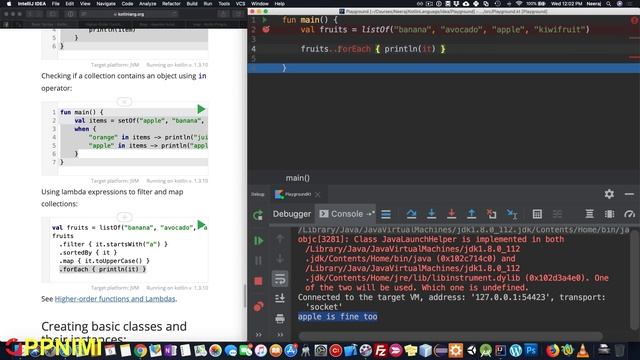Open the Refactor menu
640x360 pixels.
pyautogui.click(x=171, y=4)
